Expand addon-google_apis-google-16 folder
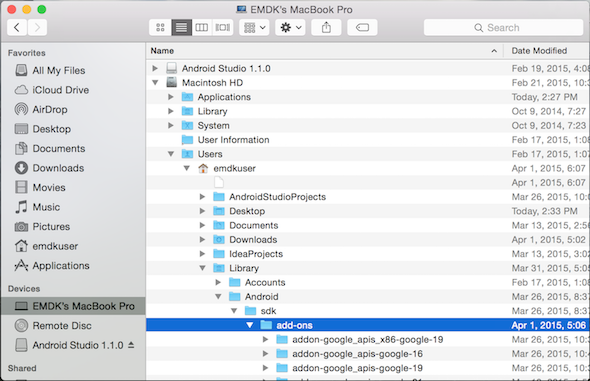Viewport: 590px width, 381px height. [x=265, y=354]
